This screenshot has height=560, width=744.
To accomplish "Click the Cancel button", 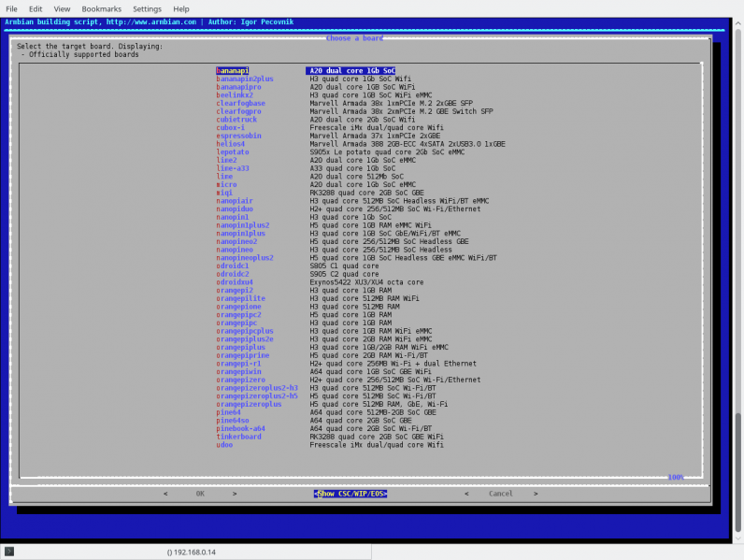I will pyautogui.click(x=501, y=494).
